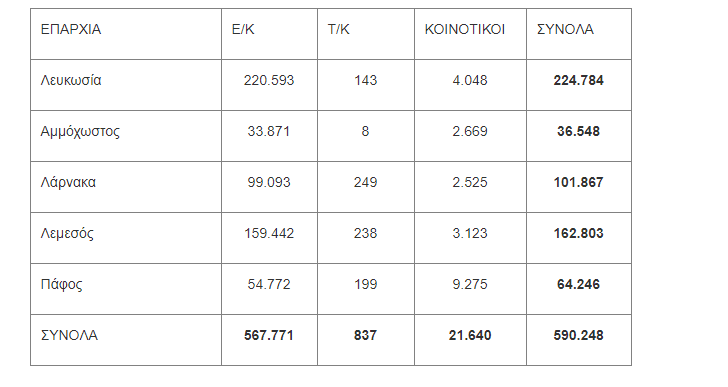
Task: Select the Λάρνακα district cell
Action: pyautogui.click(x=126, y=187)
